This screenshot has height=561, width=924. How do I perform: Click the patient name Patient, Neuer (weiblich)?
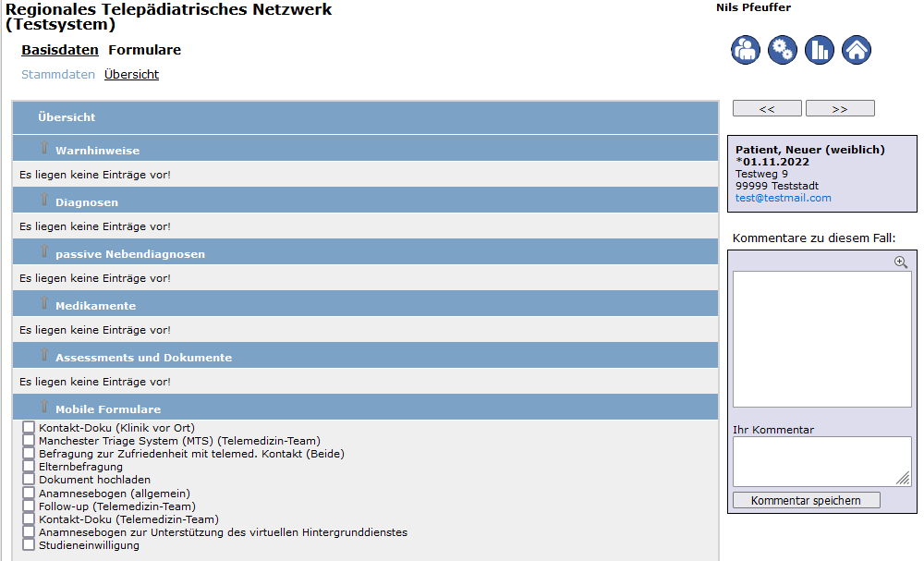point(810,150)
